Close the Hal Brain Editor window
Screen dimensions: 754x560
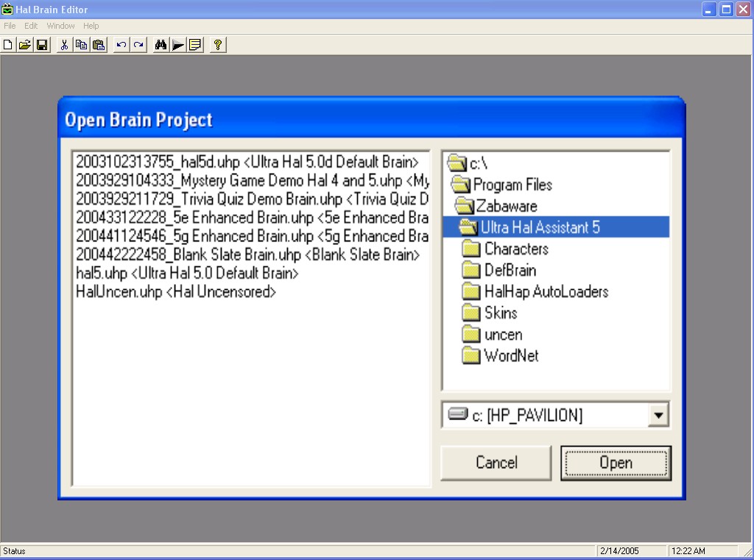(x=744, y=9)
